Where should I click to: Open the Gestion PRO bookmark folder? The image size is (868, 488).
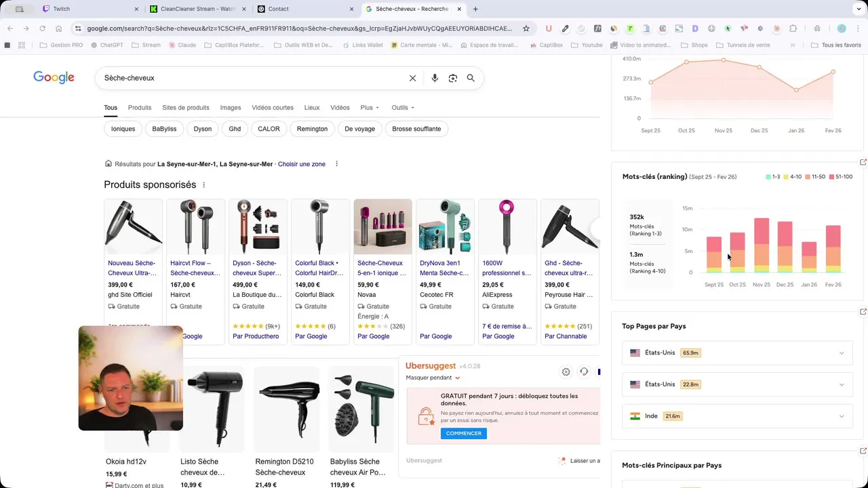tap(61, 45)
